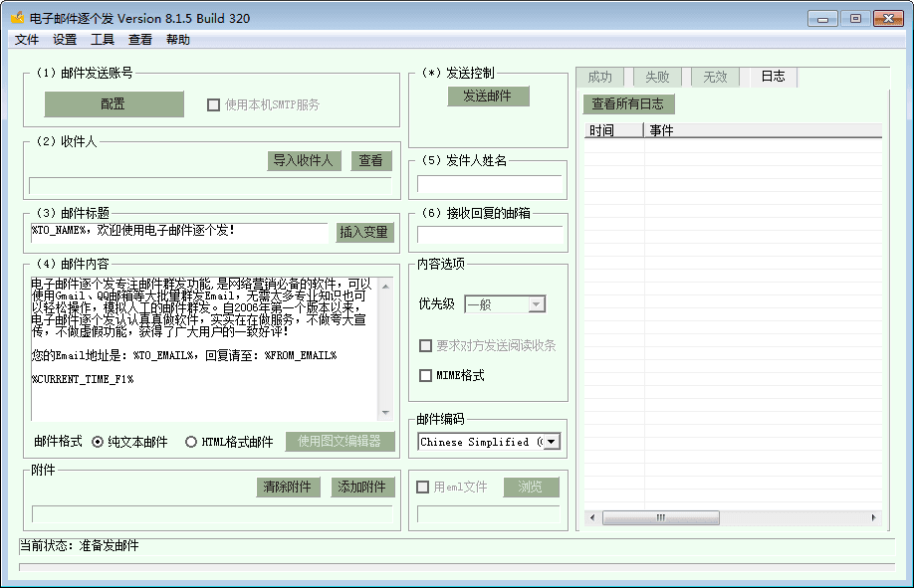Switch to the 成功 tab
Image resolution: width=914 pixels, height=588 pixels.
tap(599, 77)
